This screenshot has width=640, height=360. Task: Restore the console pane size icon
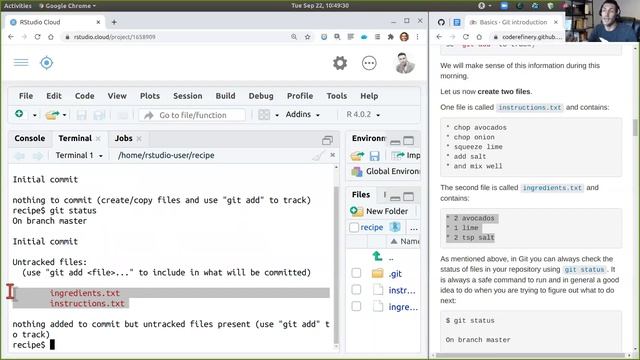[327, 141]
